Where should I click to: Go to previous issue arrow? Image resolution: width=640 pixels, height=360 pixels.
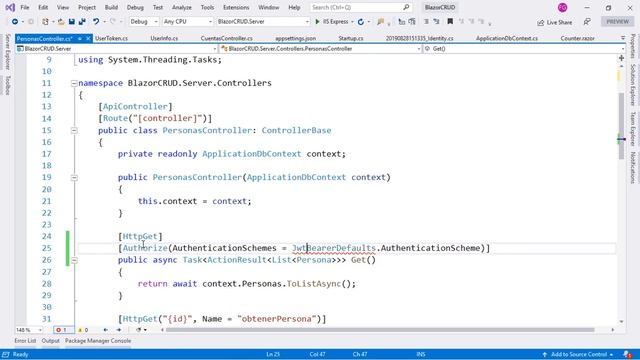tap(105, 330)
